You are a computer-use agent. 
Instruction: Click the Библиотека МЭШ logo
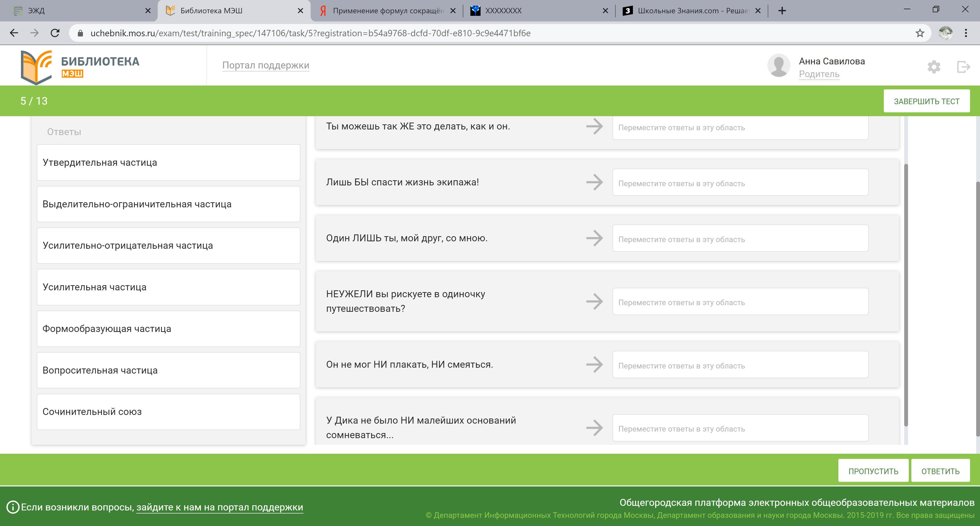(x=80, y=67)
